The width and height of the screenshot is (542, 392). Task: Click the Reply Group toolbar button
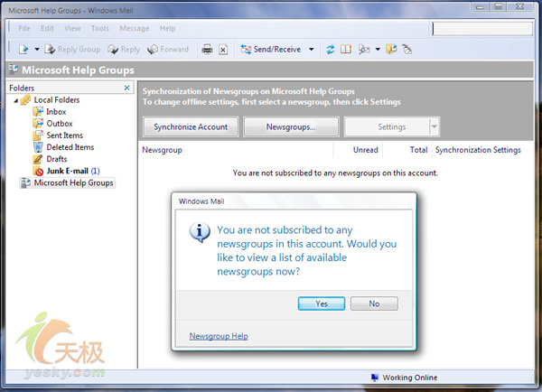[72, 50]
